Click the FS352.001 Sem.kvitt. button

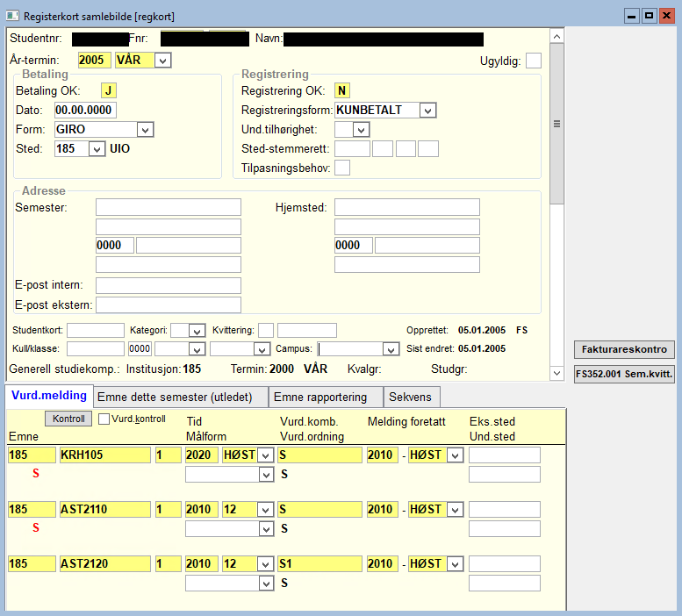click(624, 374)
